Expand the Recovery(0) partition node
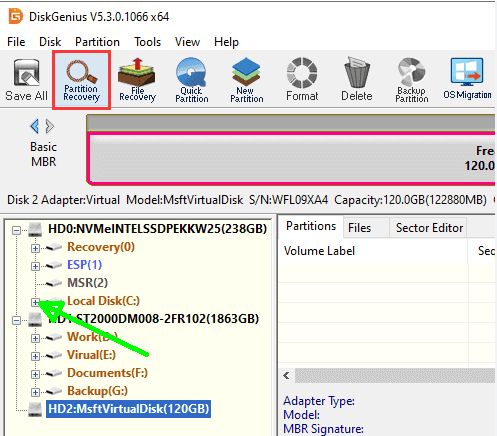Image resolution: width=497 pixels, height=436 pixels. tap(35, 248)
